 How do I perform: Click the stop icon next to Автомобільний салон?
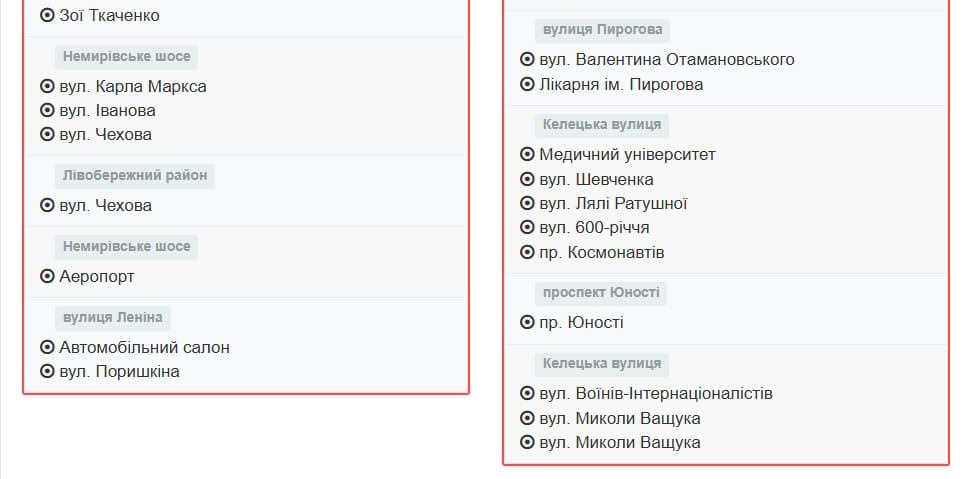47,347
